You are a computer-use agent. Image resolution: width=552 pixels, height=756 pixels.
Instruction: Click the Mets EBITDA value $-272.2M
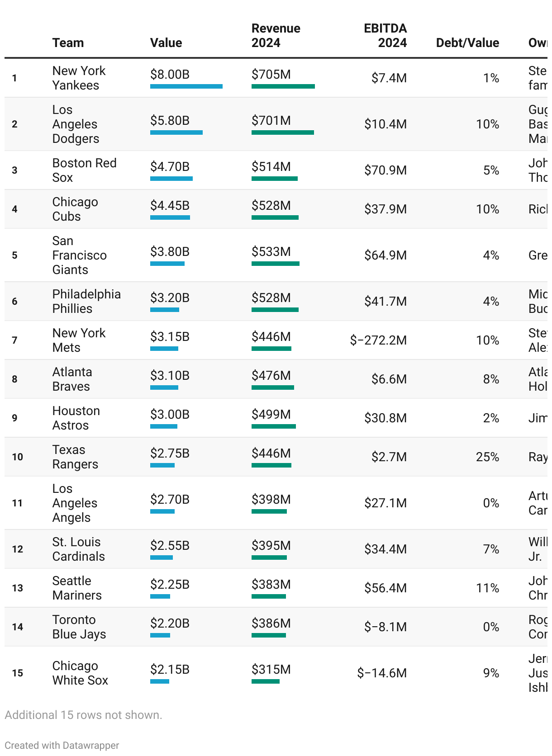click(x=378, y=340)
